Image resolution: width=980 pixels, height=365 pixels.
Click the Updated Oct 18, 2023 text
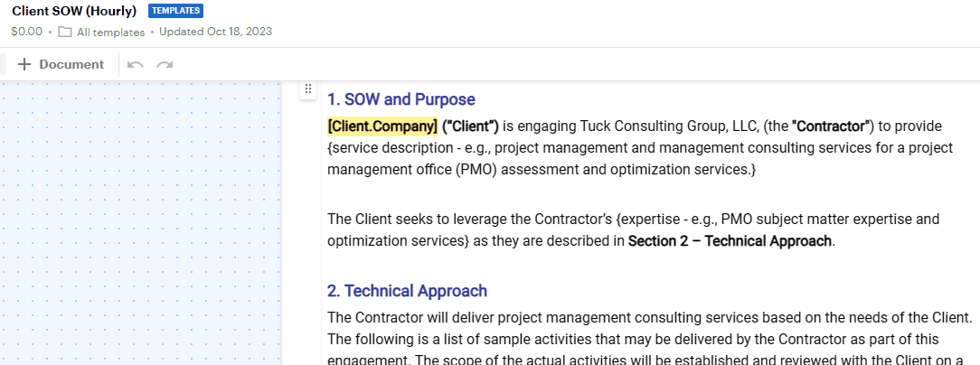[216, 32]
